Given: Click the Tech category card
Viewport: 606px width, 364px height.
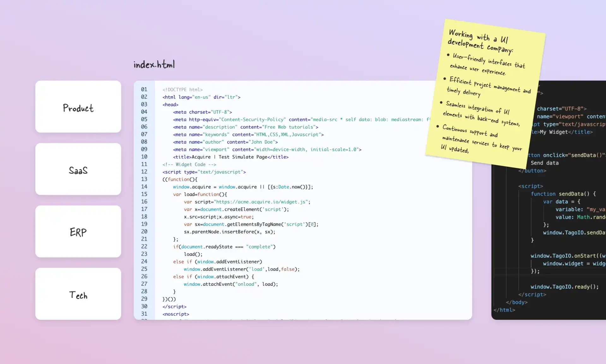Looking at the screenshot, I should [78, 295].
